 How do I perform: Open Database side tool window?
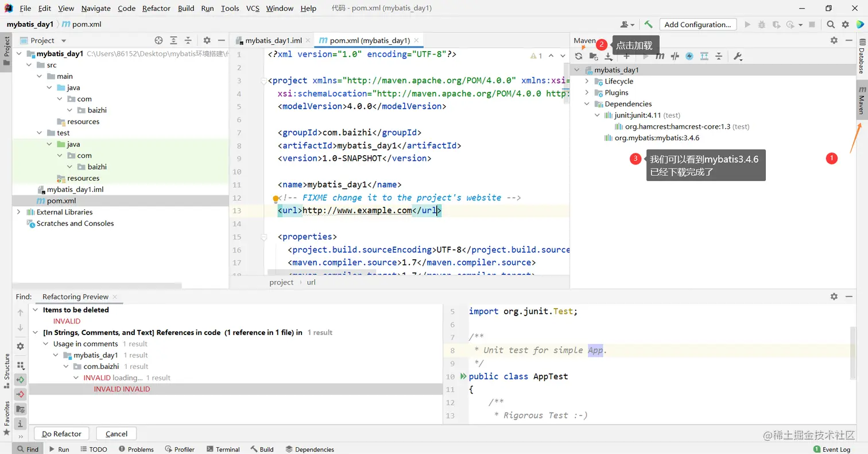[861, 56]
